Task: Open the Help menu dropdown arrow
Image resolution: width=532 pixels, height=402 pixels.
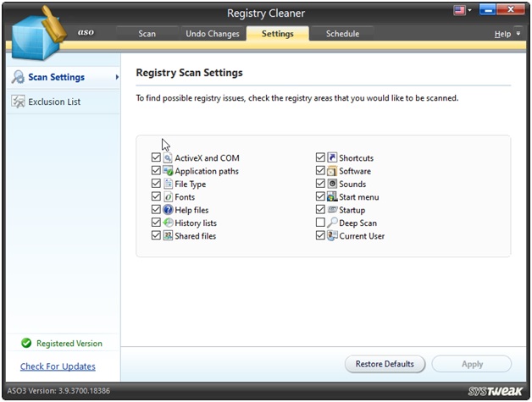Action: [x=518, y=34]
